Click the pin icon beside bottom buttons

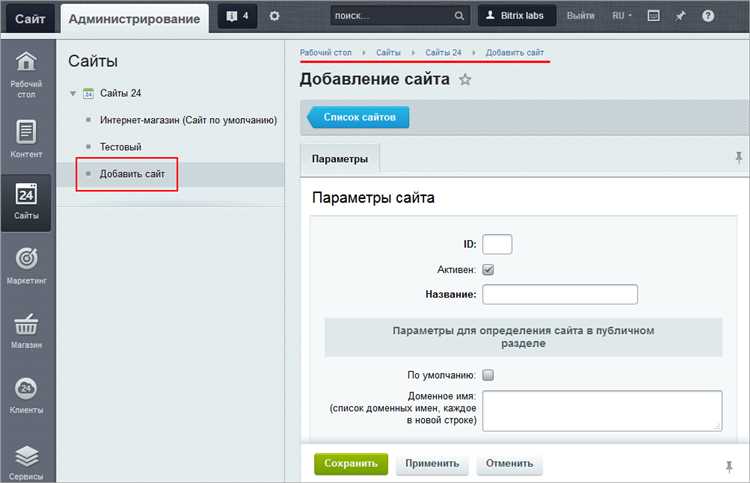click(729, 466)
